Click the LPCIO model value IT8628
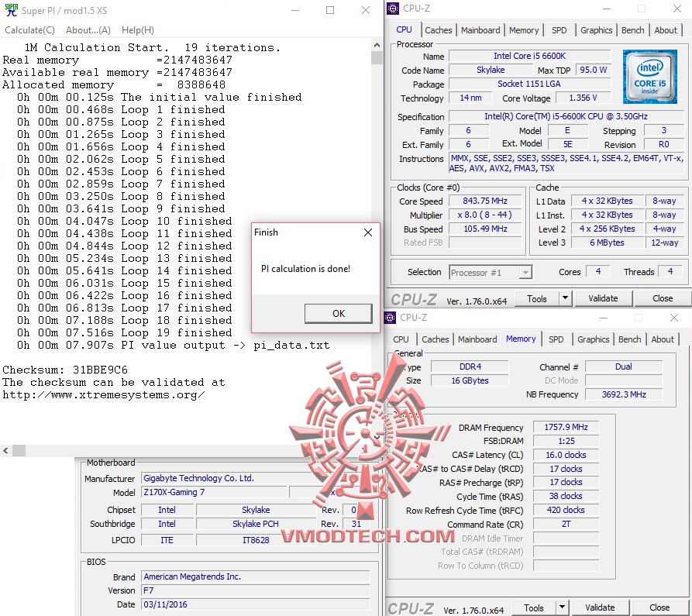This screenshot has height=616, width=692. click(x=256, y=540)
